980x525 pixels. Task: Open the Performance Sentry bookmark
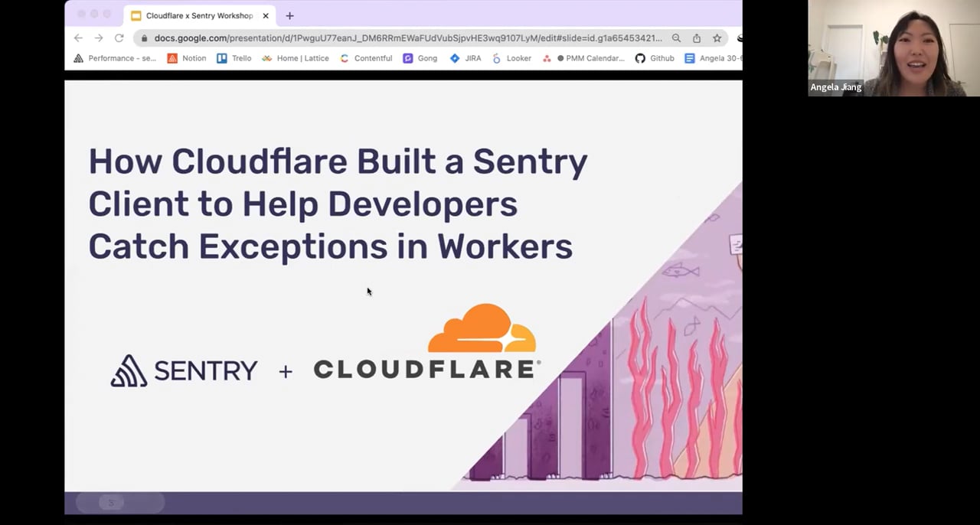pos(115,58)
